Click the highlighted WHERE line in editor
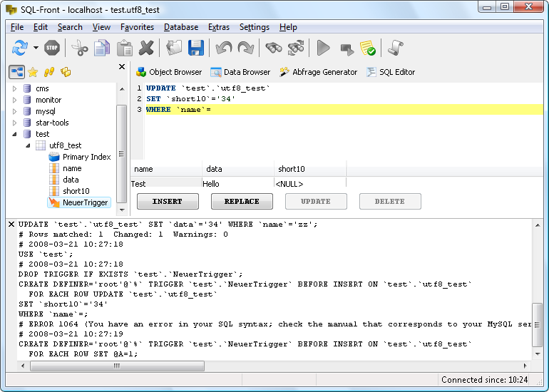Viewport: 549px width, 392px height. click(344, 110)
